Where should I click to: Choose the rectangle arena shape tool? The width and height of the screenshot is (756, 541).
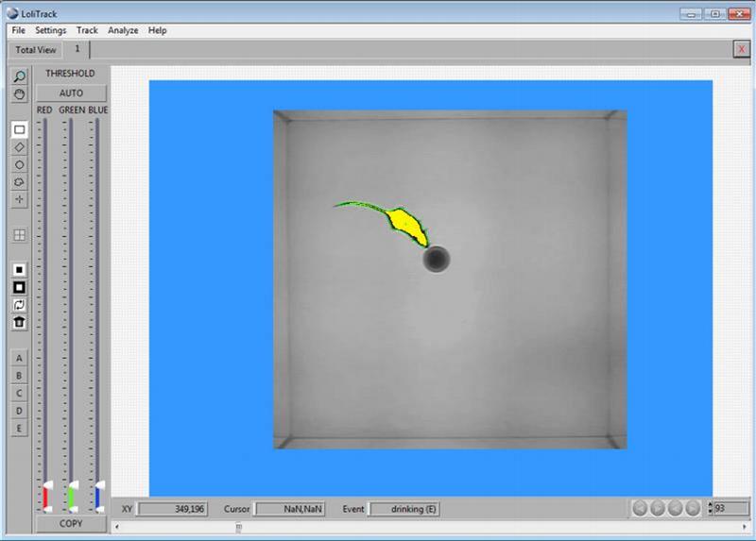click(x=19, y=129)
